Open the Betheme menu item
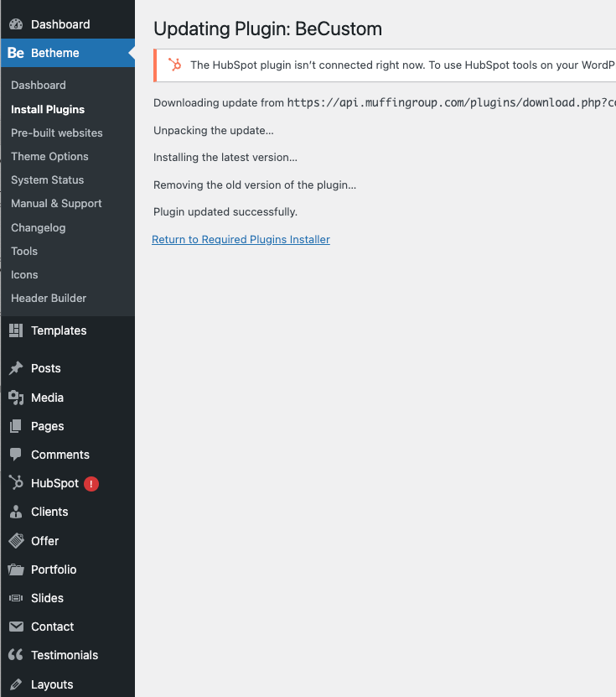The height and width of the screenshot is (697, 616). coord(55,53)
